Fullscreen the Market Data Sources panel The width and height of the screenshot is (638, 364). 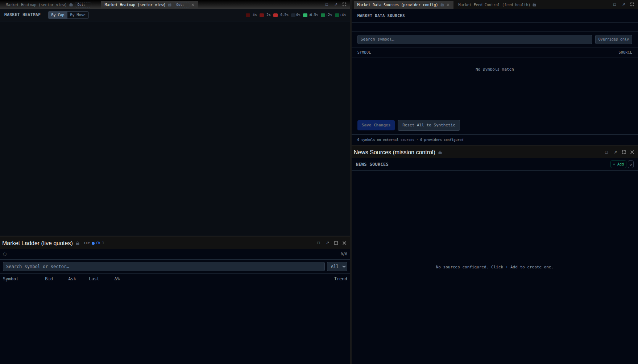[x=632, y=5]
